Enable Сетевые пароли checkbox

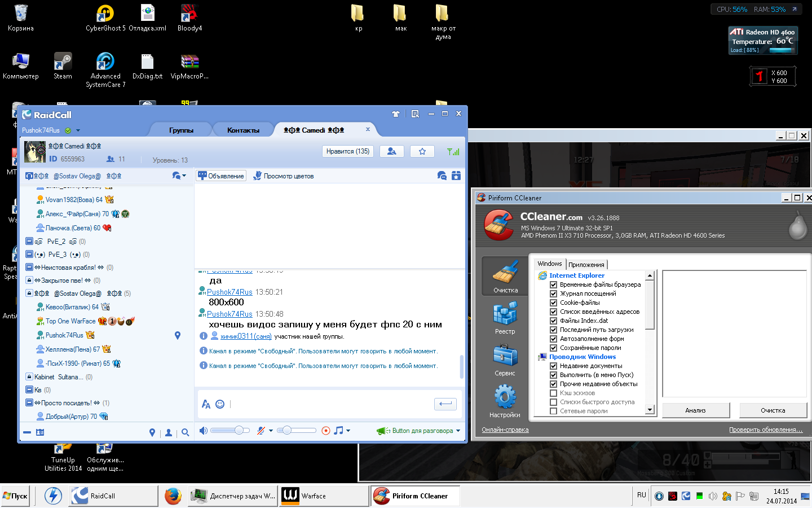(554, 411)
